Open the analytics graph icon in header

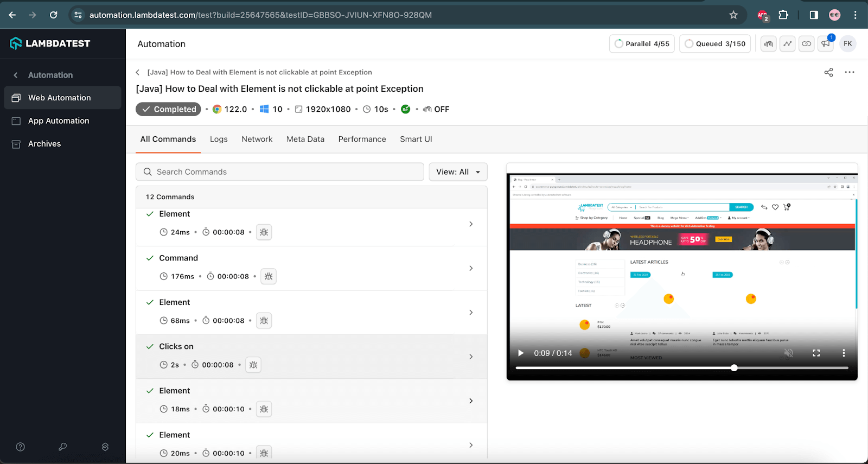(x=787, y=43)
